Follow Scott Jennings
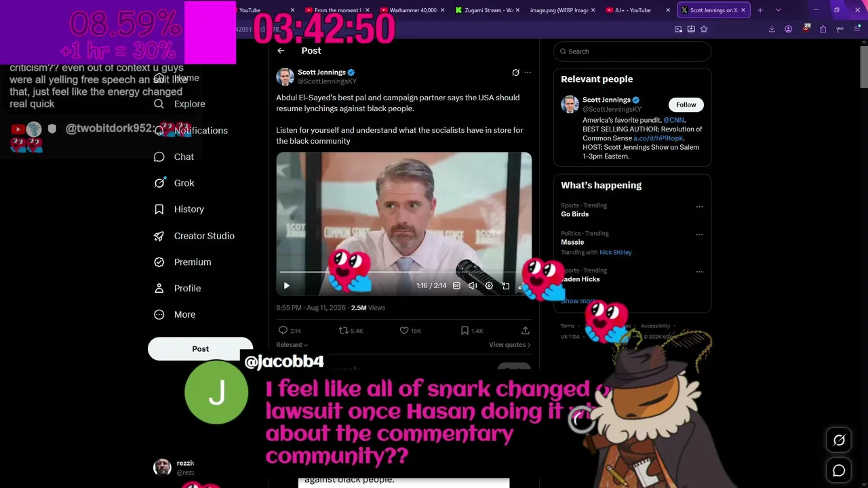 686,104
